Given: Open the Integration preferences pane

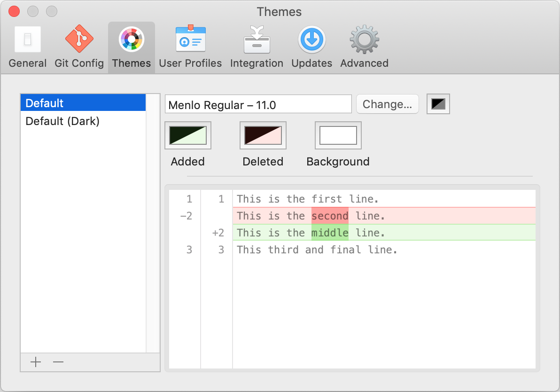Looking at the screenshot, I should 257,47.
